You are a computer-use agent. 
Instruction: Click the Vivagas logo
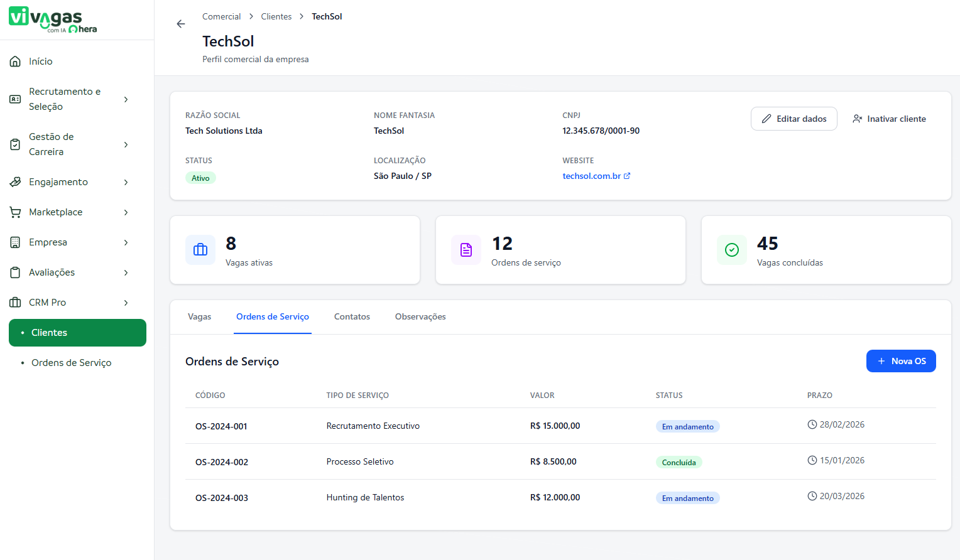coord(53,19)
